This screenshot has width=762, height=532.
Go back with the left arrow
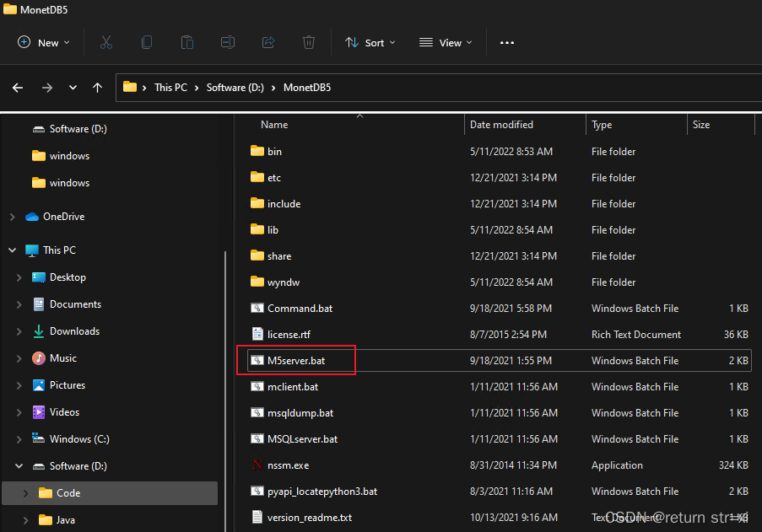tap(18, 88)
